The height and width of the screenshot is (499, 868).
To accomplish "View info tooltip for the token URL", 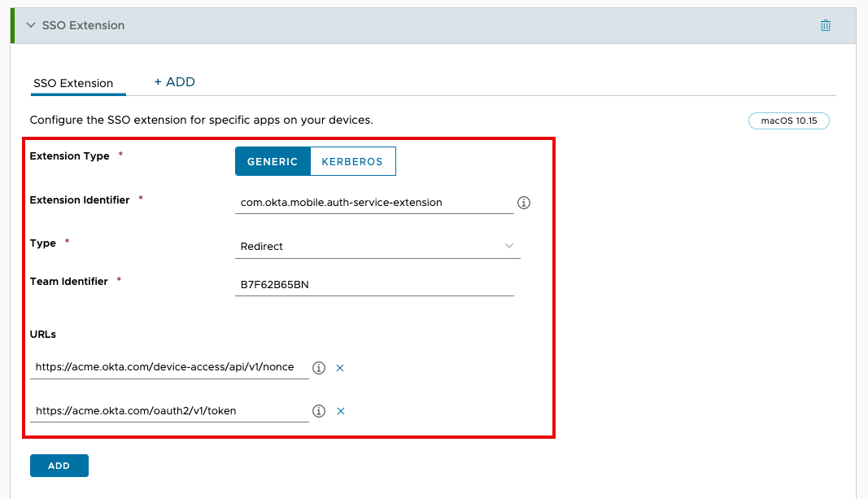I will [318, 410].
